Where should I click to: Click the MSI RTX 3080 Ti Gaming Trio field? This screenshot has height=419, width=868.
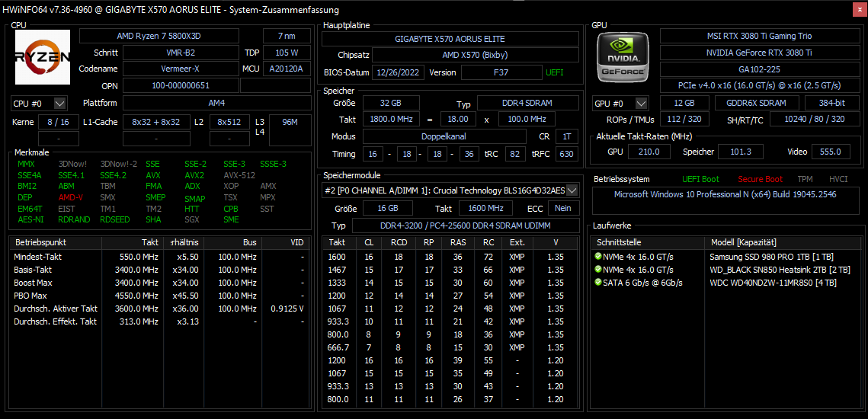click(x=759, y=36)
